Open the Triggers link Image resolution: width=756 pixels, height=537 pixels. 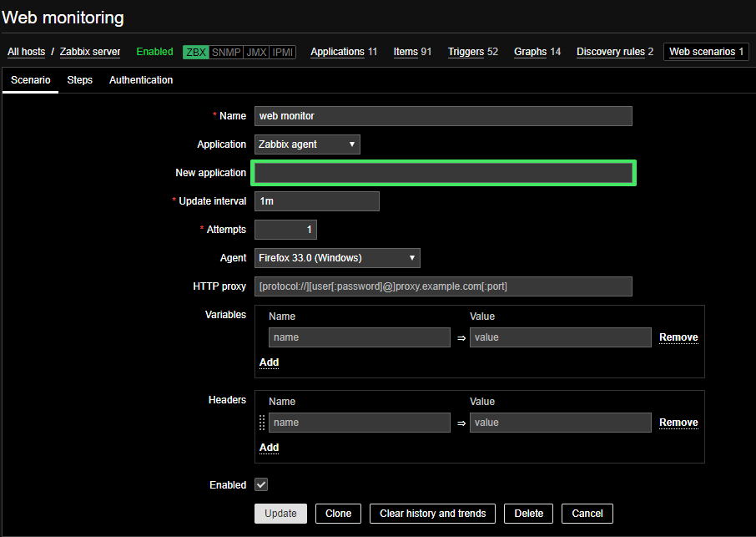click(466, 52)
